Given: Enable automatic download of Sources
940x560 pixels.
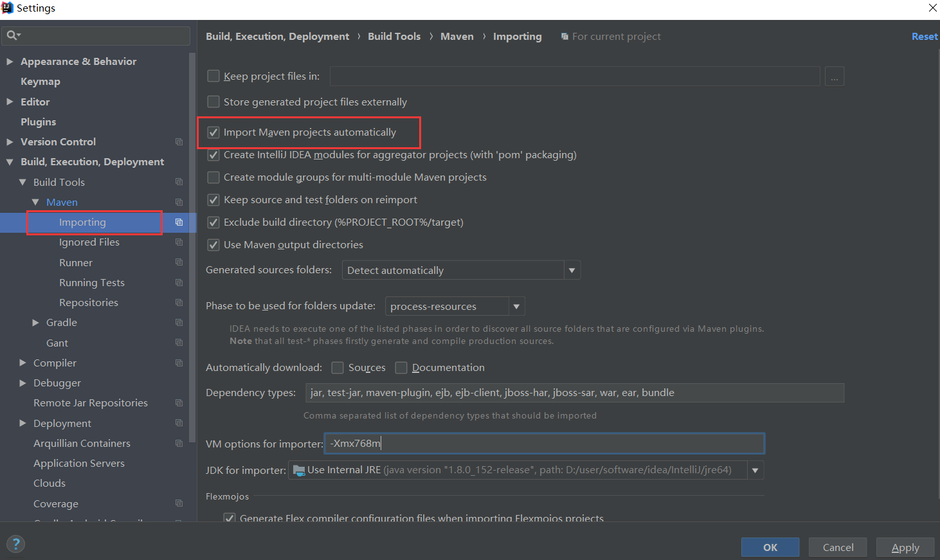Looking at the screenshot, I should tap(338, 368).
